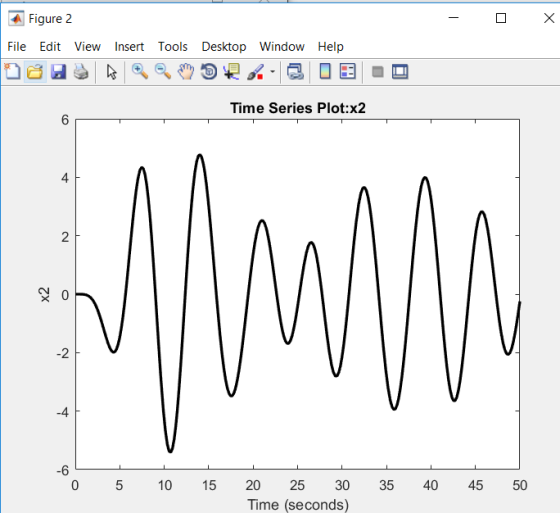Print the figure with the printer icon
This screenshot has width=560, height=513.
[81, 71]
